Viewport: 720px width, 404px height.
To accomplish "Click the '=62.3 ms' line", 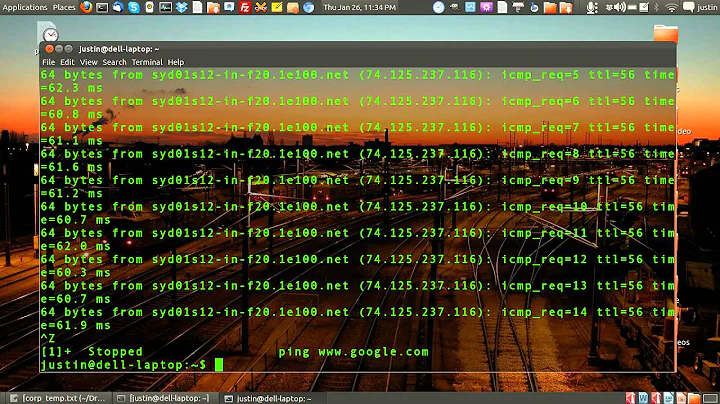I will click(72, 88).
